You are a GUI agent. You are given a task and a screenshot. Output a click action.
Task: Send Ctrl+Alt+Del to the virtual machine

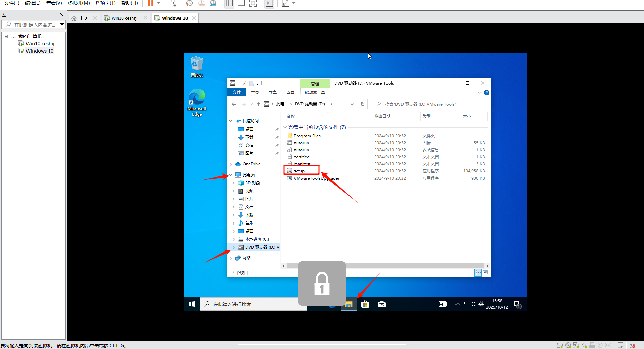click(x=173, y=3)
